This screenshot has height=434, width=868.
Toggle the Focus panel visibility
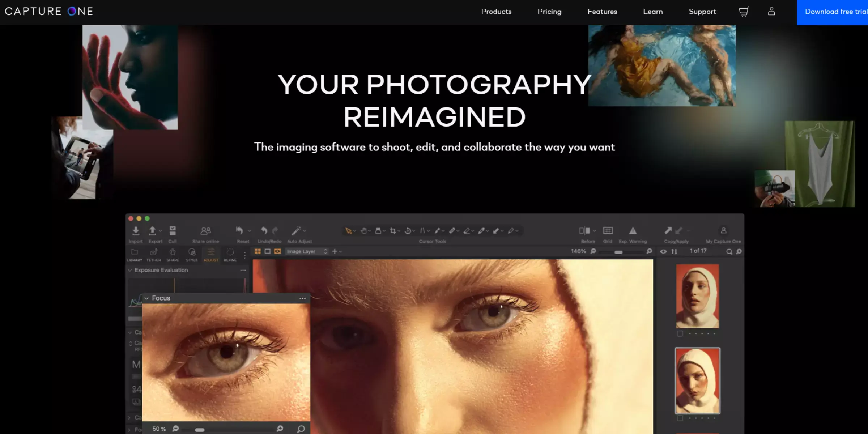click(x=147, y=298)
